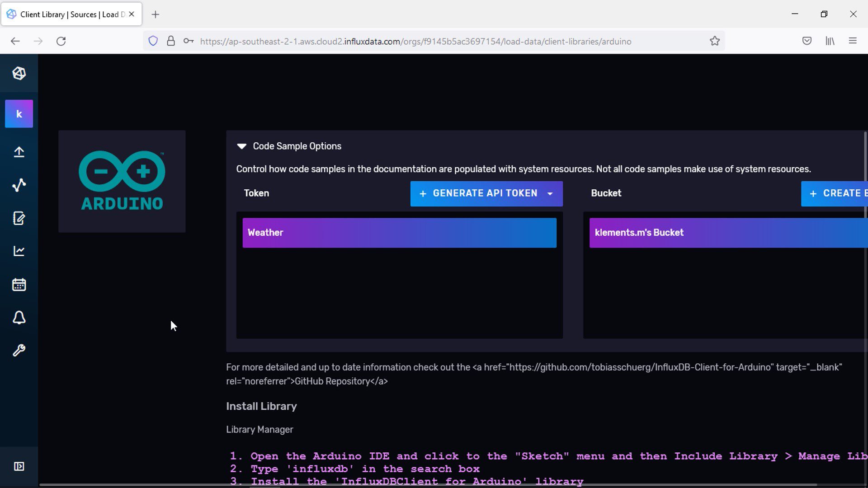
Task: Open the Data Explorer graph icon
Action: 19,185
